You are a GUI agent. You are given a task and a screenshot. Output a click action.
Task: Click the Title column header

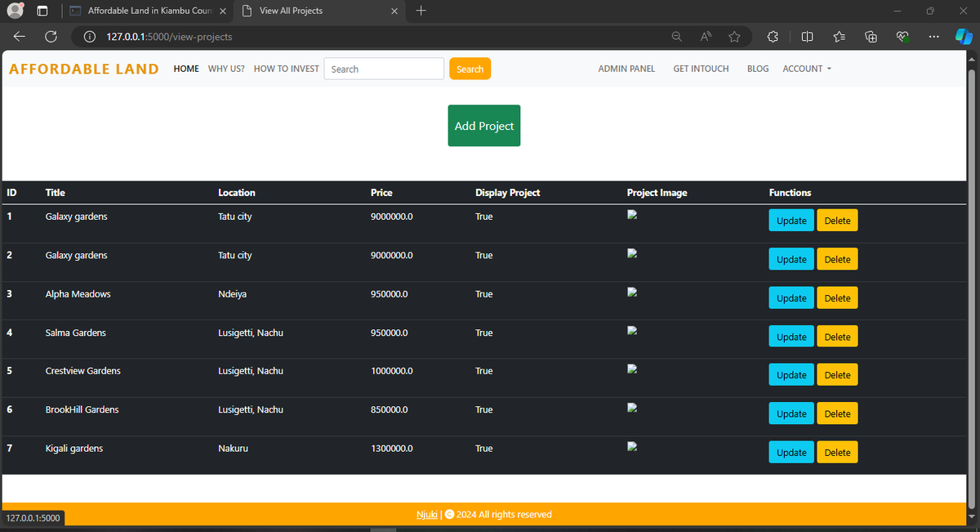[56, 193]
